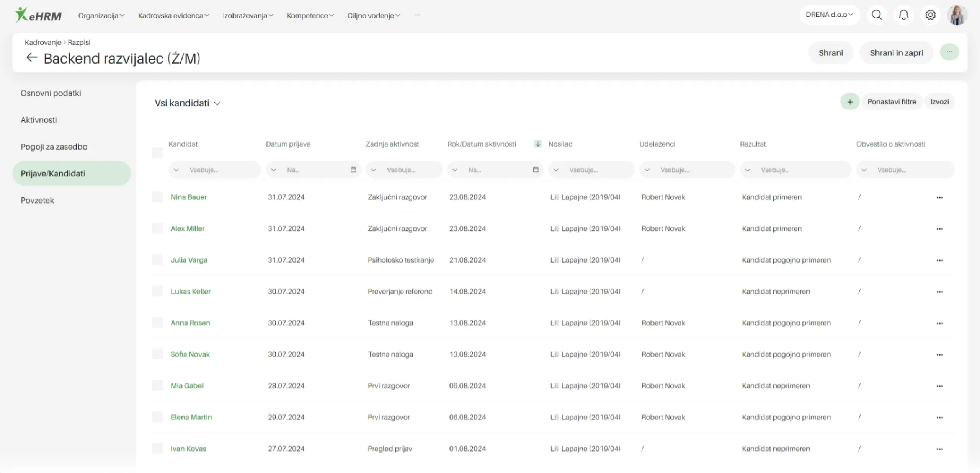Screen dimensions: 980x473
Task: Click the sort arrow beside Rok/Datum aktivnosti
Action: point(537,144)
